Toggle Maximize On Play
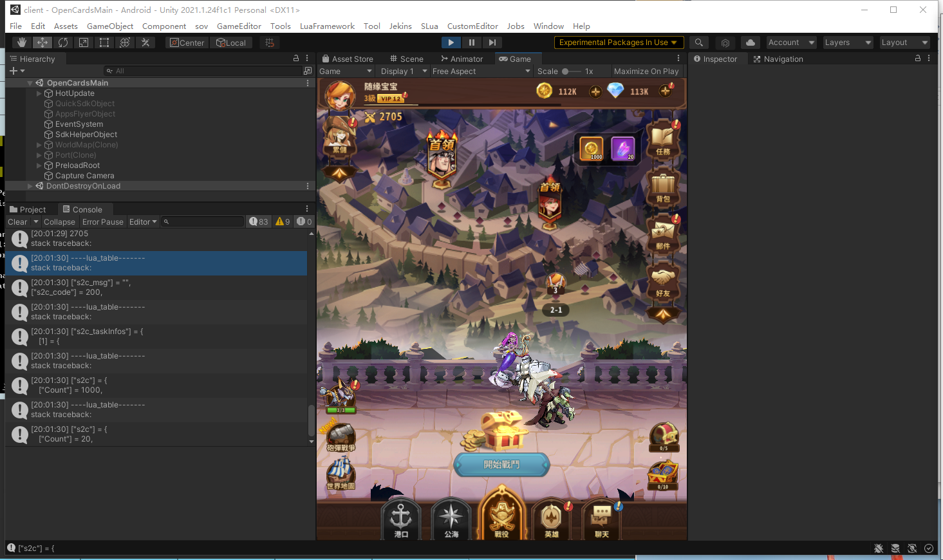Viewport: 943px width, 560px height. tap(646, 71)
